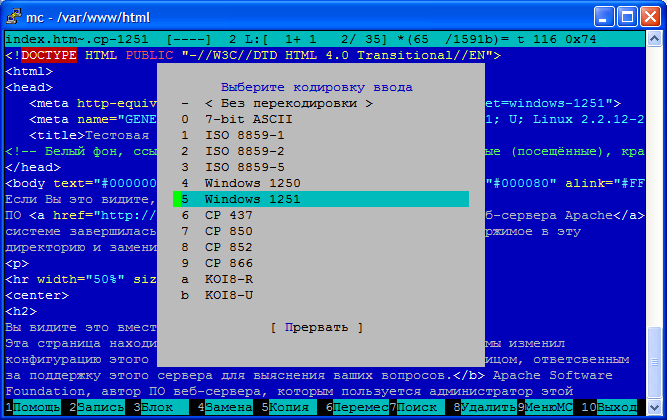Click the 4 Замена replace key
The image size is (667, 420).
coord(227,407)
